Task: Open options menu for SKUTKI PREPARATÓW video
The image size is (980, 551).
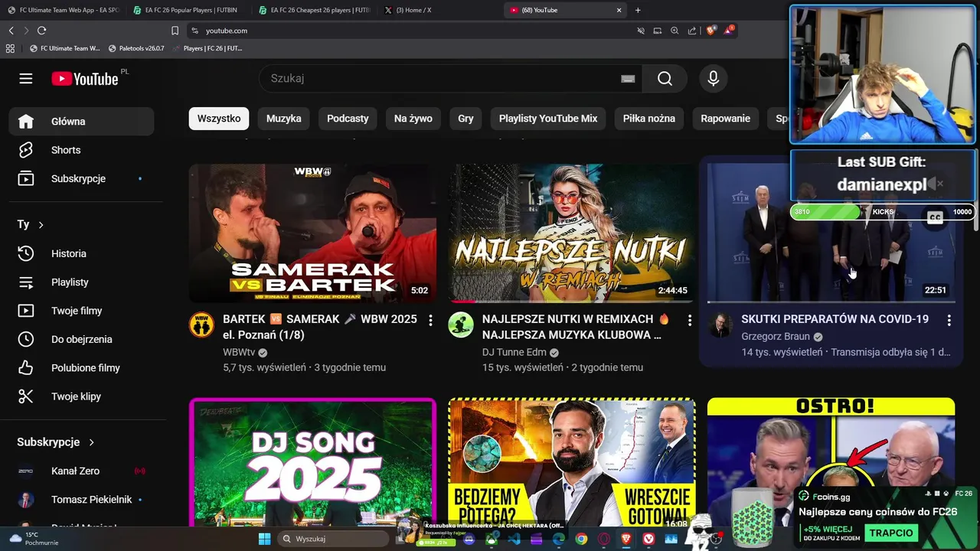Action: tap(949, 320)
